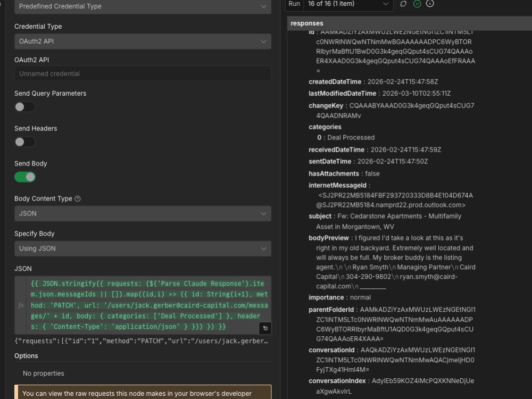Image resolution: width=532 pixels, height=399 pixels.
Task: Click the parentFolderId key
Action: pos(331,310)
